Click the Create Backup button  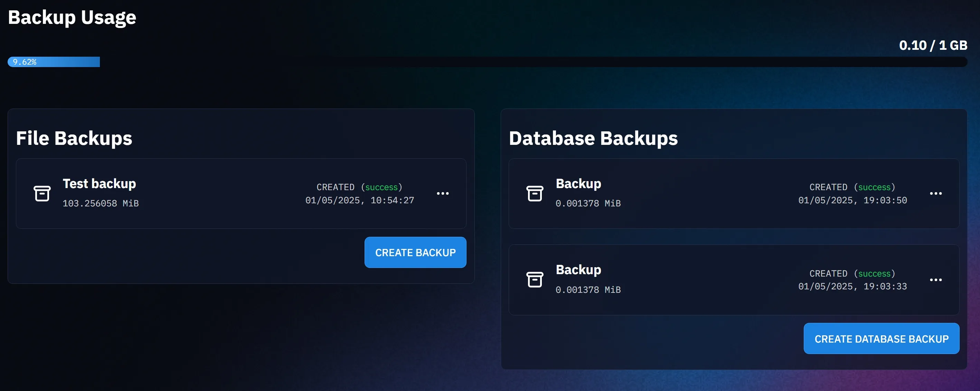(415, 252)
